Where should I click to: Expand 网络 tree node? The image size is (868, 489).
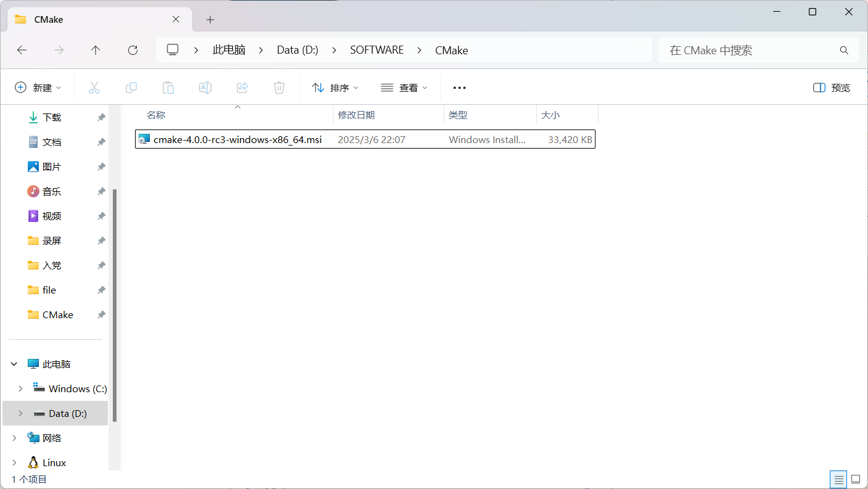coord(14,438)
